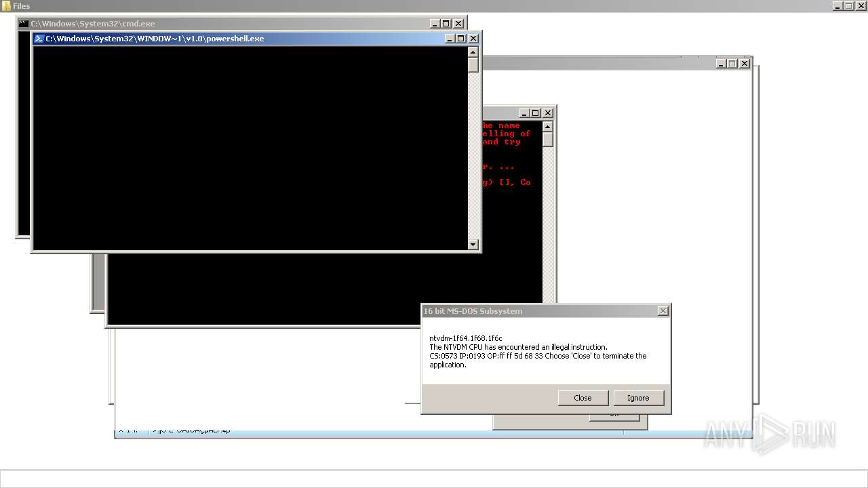Maximize the red-text console window
This screenshot has height=488, width=868.
click(x=536, y=113)
